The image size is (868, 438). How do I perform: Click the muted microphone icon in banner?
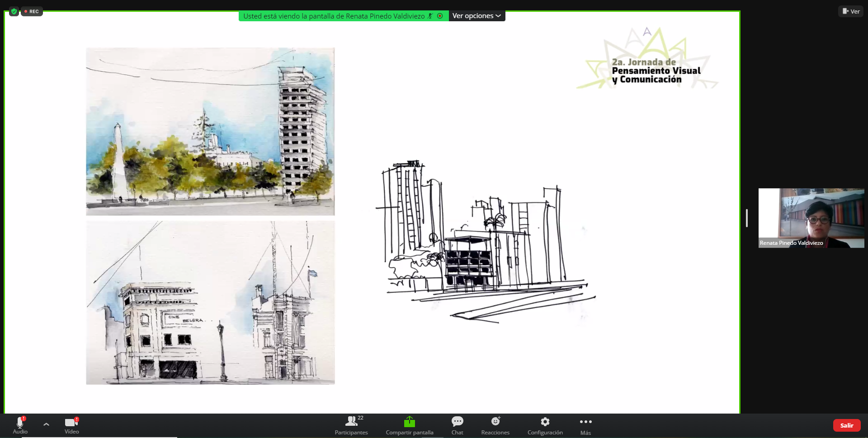430,16
